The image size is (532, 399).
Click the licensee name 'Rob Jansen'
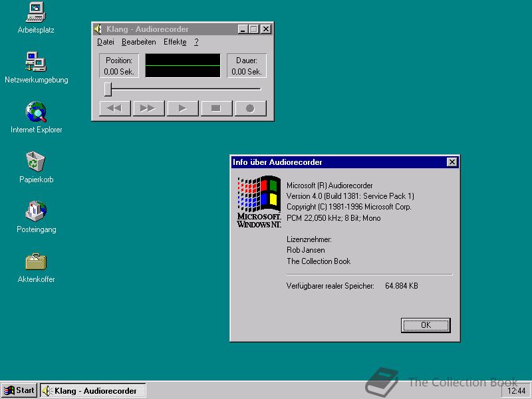point(306,250)
